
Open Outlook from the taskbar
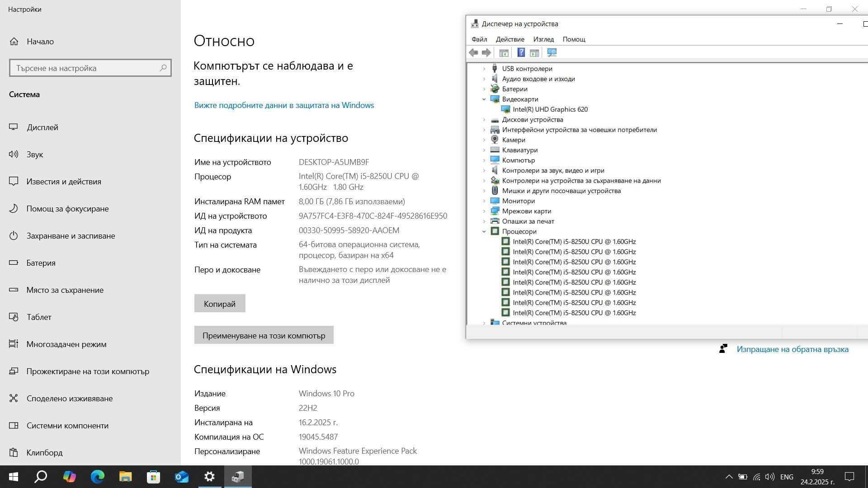(182, 477)
